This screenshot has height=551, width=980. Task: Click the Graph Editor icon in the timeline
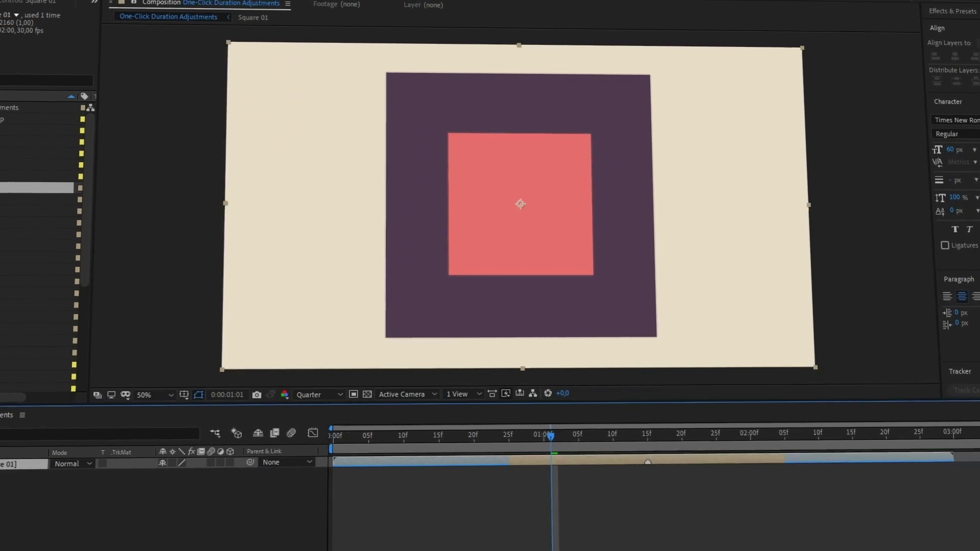tap(313, 433)
